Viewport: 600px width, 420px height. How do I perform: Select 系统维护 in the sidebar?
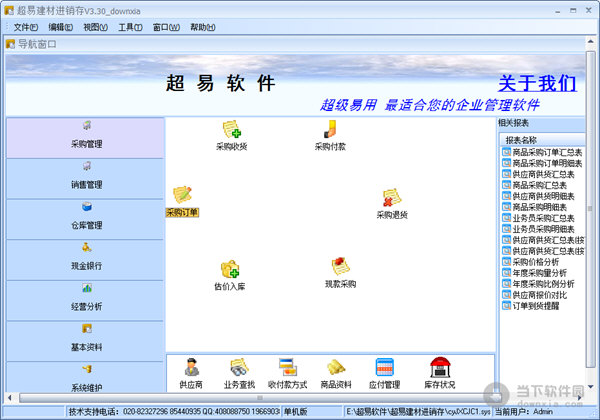[86, 377]
